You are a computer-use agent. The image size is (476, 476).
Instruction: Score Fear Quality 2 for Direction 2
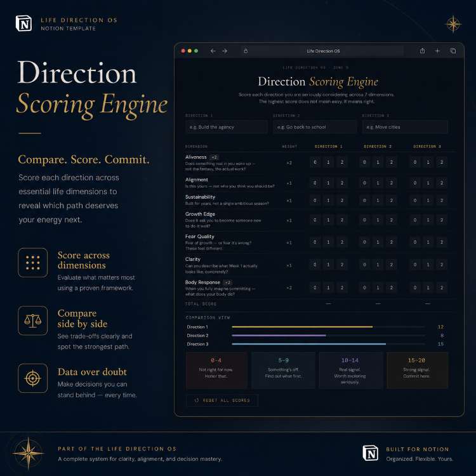tap(392, 242)
